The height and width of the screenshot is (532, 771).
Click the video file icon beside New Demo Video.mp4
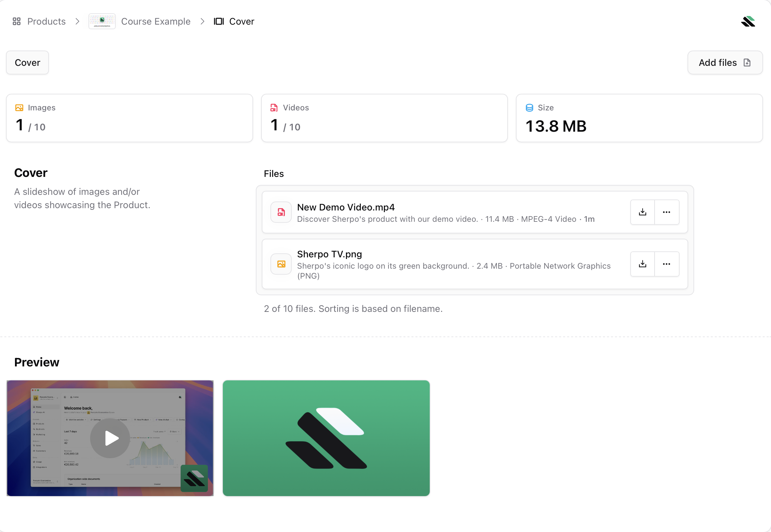pos(281,212)
